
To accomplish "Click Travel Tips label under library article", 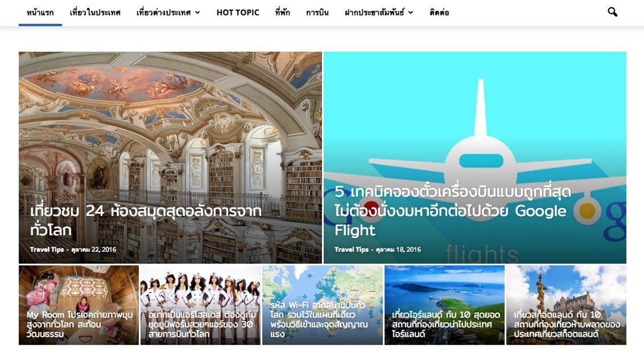I will click(x=47, y=250).
